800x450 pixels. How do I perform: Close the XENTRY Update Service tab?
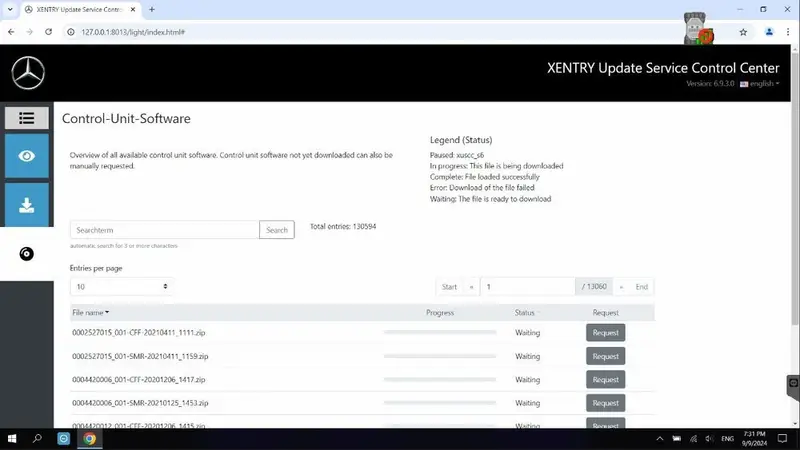click(133, 9)
